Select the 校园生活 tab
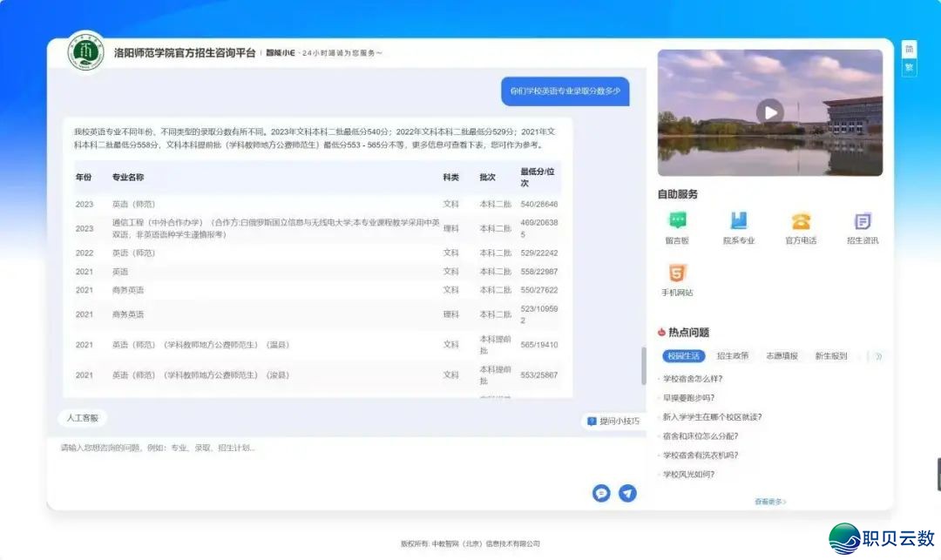 click(683, 356)
